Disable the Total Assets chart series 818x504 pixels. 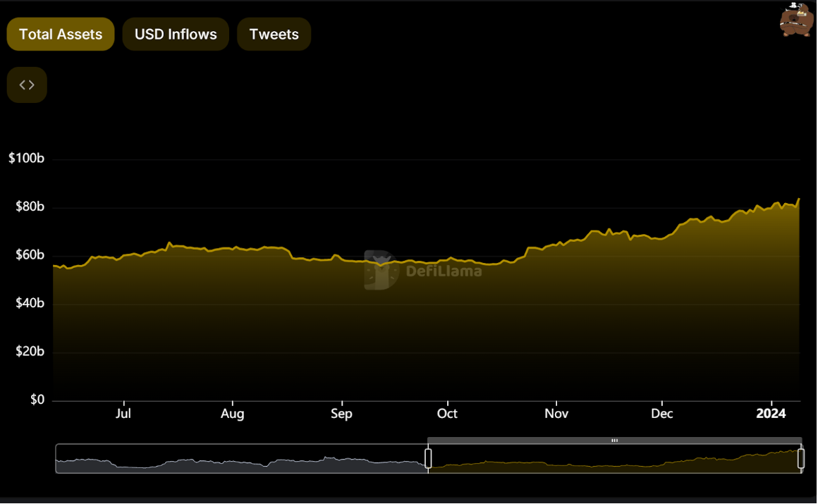click(x=61, y=35)
